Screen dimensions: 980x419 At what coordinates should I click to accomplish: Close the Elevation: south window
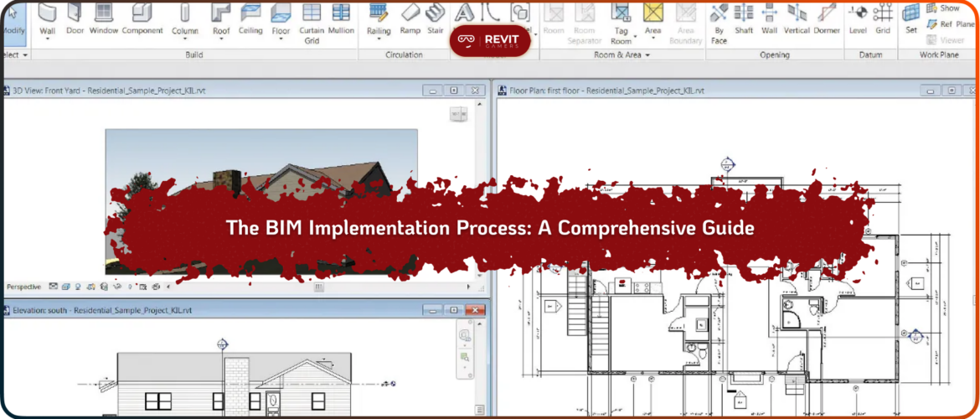[476, 310]
